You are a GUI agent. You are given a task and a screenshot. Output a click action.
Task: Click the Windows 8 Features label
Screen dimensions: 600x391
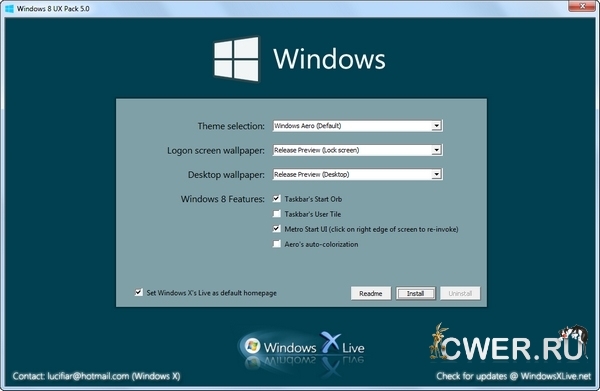pyautogui.click(x=223, y=199)
